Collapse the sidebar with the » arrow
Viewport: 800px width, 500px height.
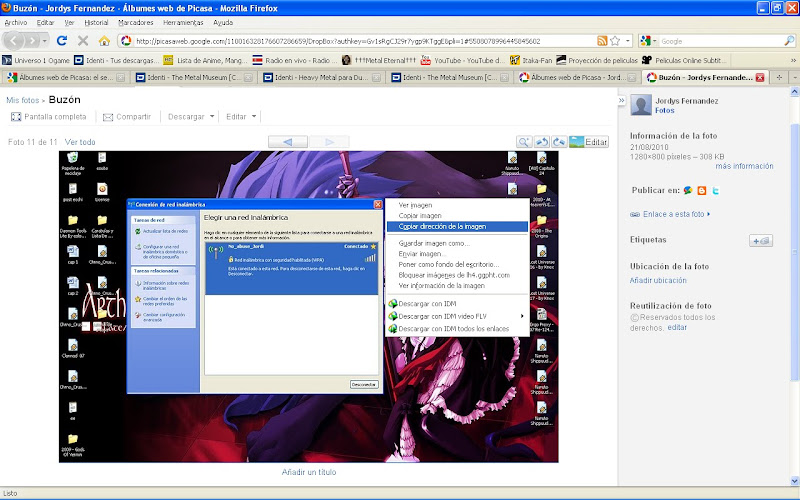pos(621,101)
